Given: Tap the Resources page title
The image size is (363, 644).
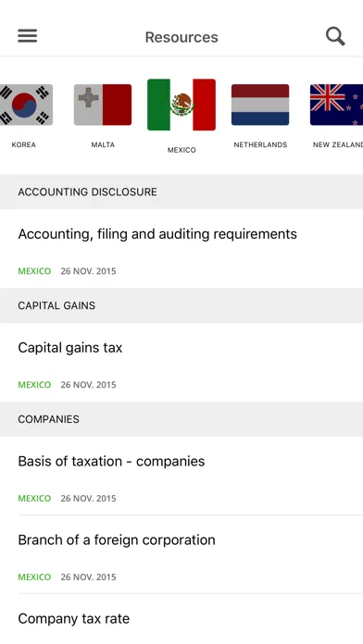Looking at the screenshot, I should (181, 37).
